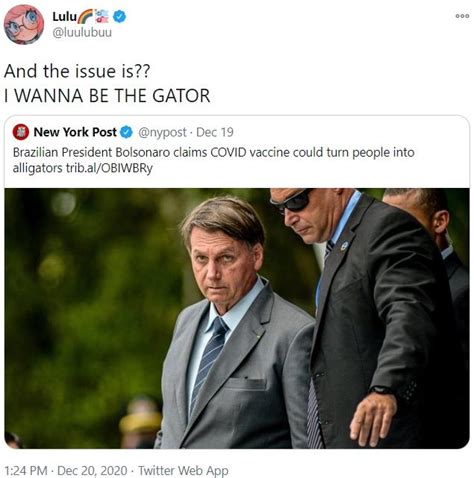Open the quoted tweet's Dec 19 date
Viewport: 474px width, 478px height.
(x=215, y=132)
